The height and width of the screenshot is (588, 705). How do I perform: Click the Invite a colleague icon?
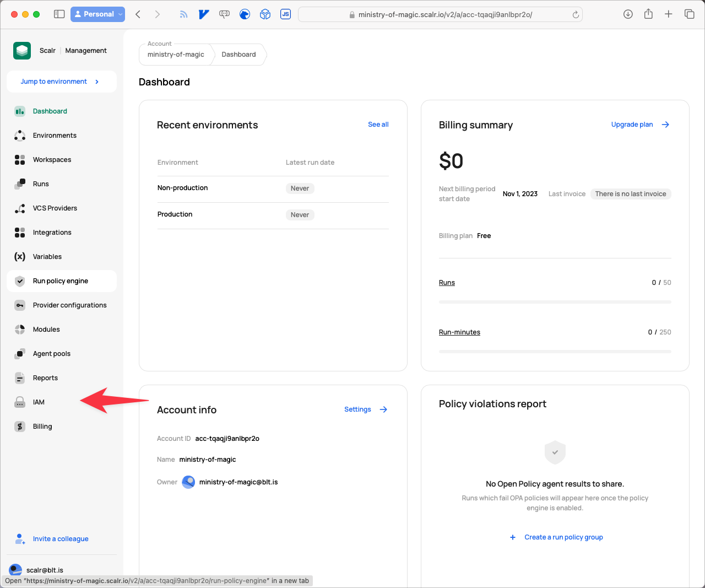(20, 539)
